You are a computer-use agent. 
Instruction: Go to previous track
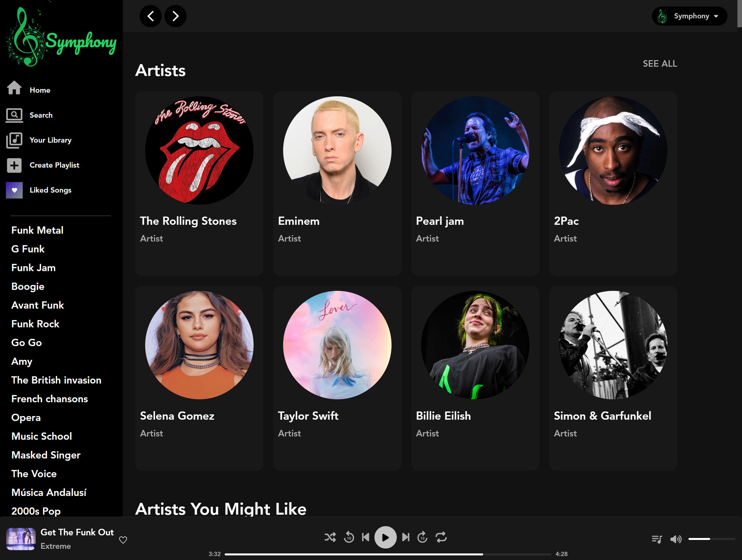click(366, 537)
